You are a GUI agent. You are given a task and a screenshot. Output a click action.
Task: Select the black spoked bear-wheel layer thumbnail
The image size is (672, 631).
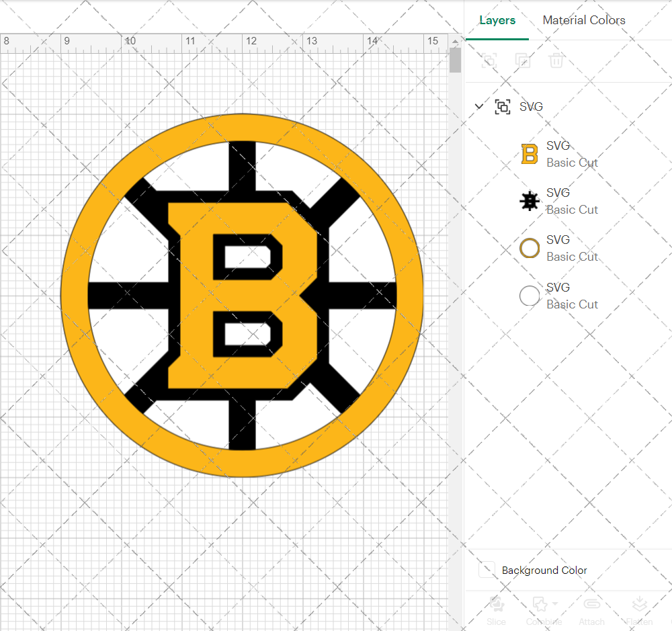tap(530, 201)
